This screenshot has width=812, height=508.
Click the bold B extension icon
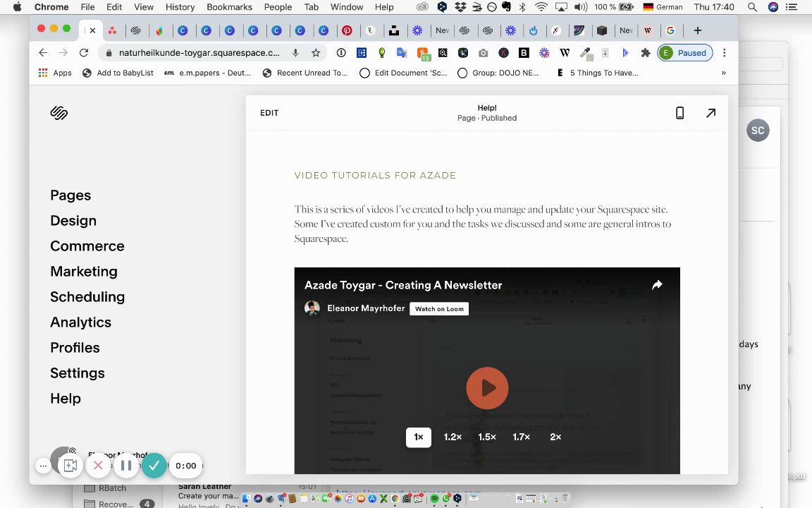524,53
